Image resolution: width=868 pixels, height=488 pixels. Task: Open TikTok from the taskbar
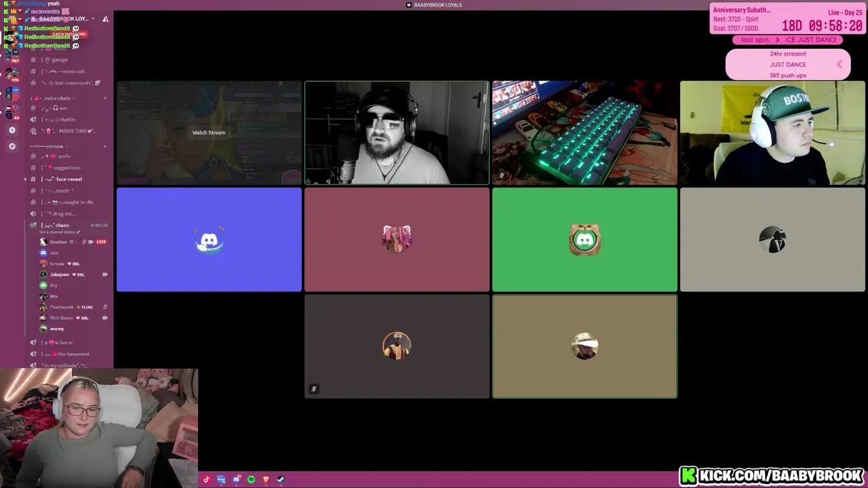tap(206, 480)
